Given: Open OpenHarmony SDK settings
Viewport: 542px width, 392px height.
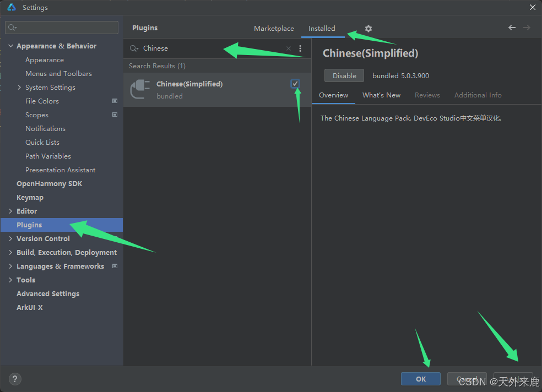Looking at the screenshot, I should 50,184.
